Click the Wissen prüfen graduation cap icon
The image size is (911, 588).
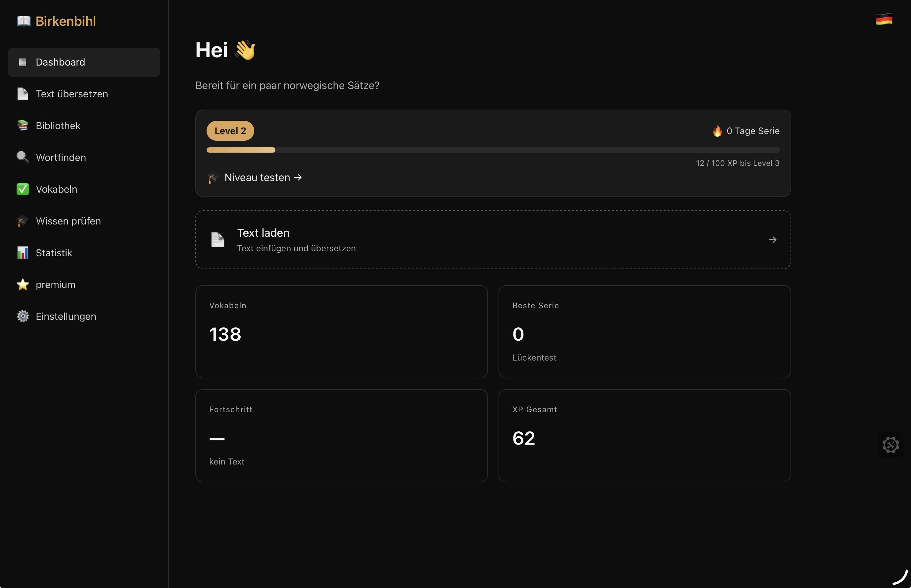pos(23,221)
